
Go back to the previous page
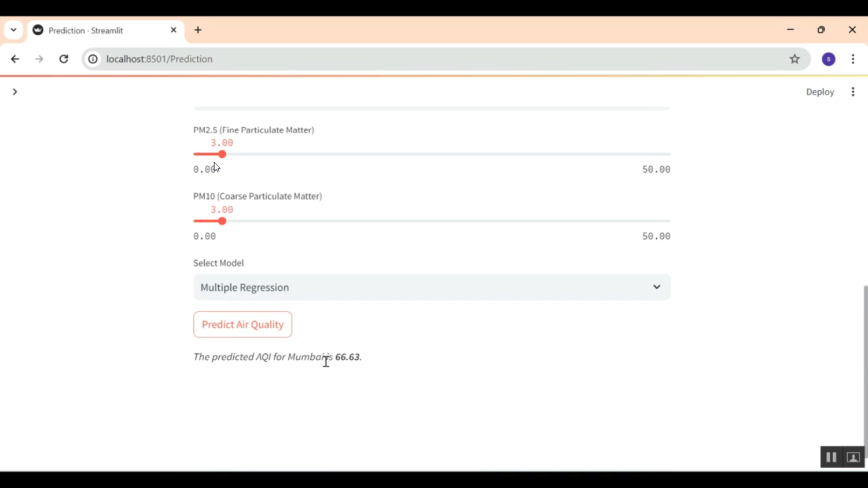15,59
